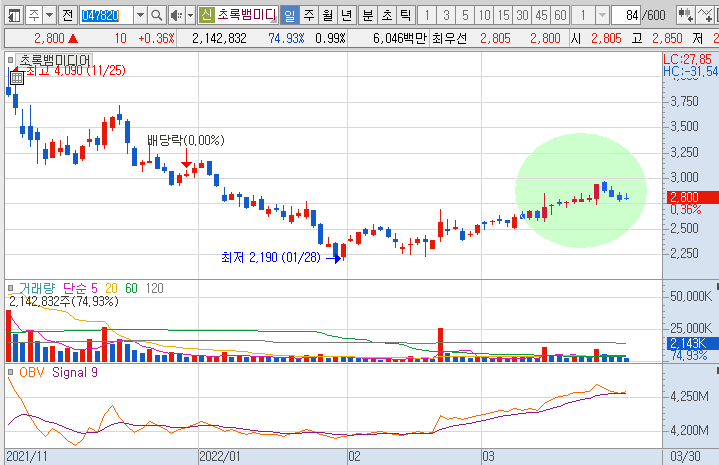
Task: Click the candlestick chart settings icon
Action: 686,16
